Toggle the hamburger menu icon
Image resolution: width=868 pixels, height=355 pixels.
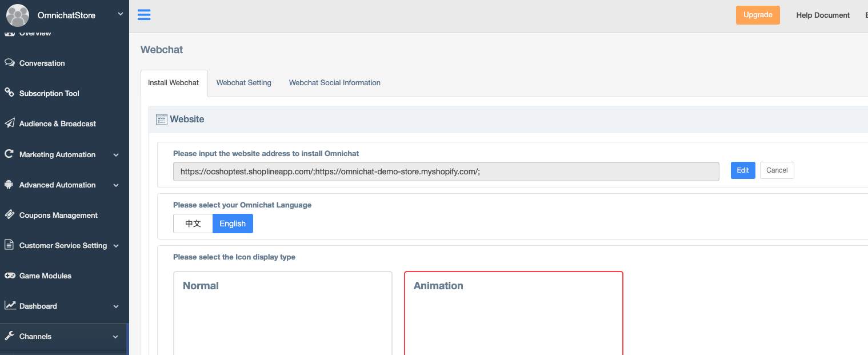pos(144,15)
